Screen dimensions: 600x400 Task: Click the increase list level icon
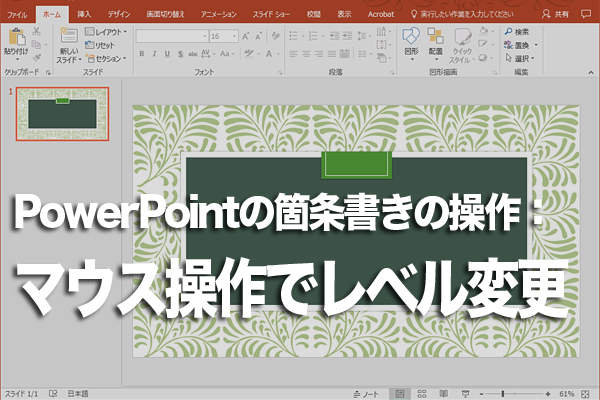(347, 36)
